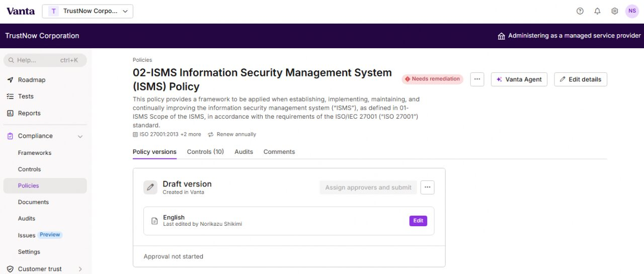Click the Reports sidebar label
644x274 pixels.
click(29, 114)
